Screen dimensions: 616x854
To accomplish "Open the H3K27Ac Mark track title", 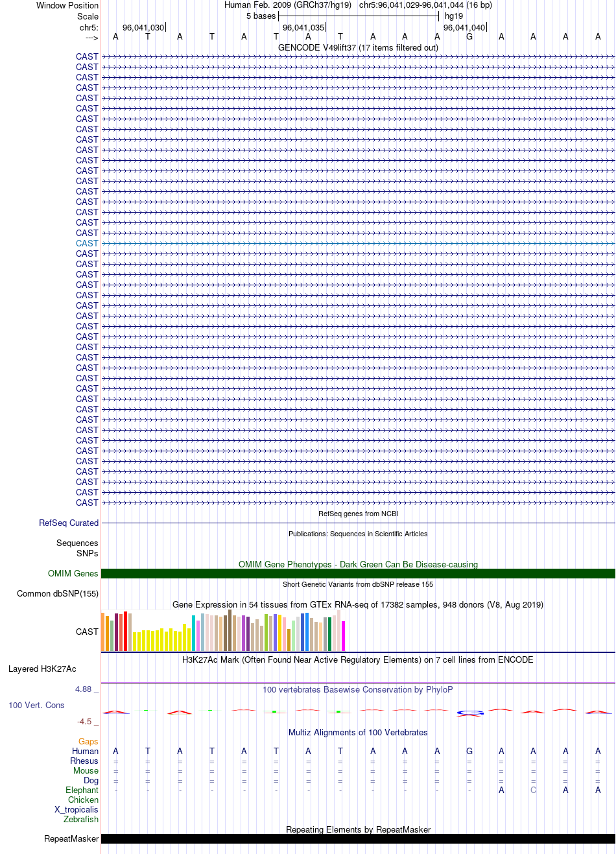I will tap(358, 659).
